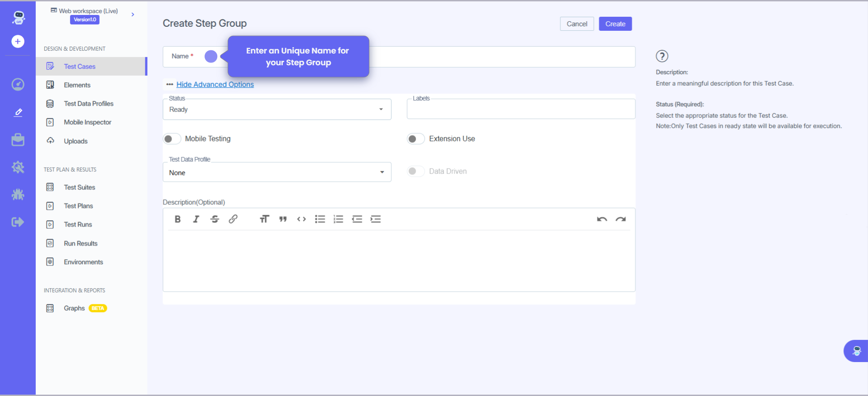Click the plus icon in left rail
Image resolution: width=868 pixels, height=396 pixels.
point(18,42)
